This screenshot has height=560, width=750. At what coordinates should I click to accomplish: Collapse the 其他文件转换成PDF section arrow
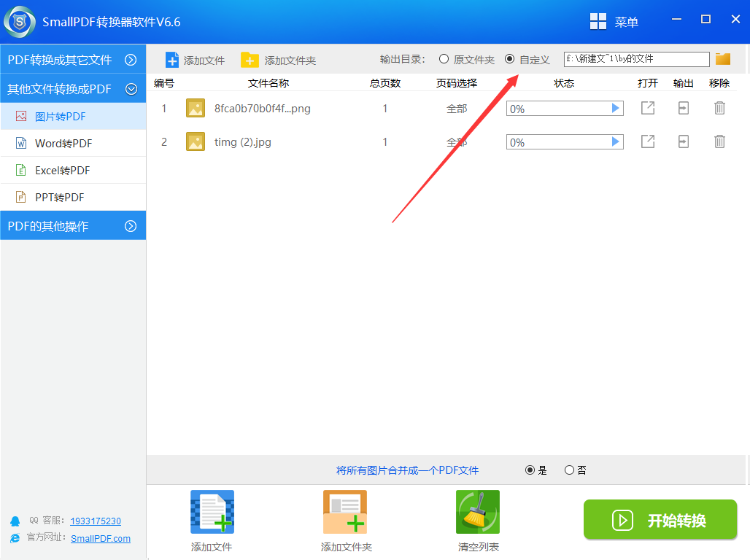(x=131, y=89)
